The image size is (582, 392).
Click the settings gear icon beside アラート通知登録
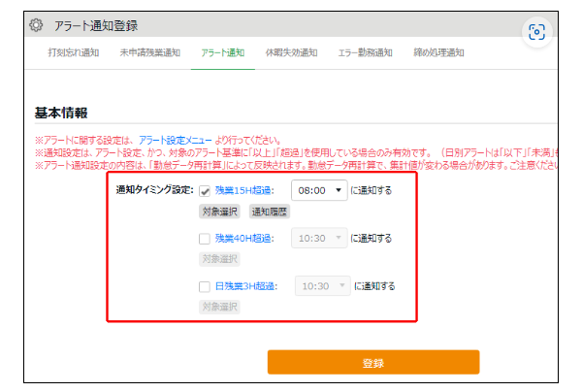click(x=36, y=24)
